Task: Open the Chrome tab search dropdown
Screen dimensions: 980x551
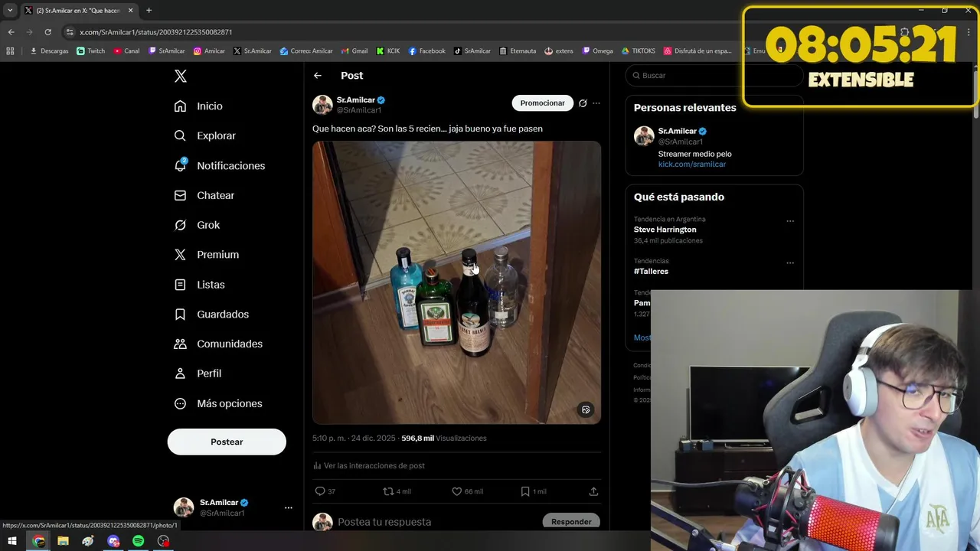Action: pos(10,11)
